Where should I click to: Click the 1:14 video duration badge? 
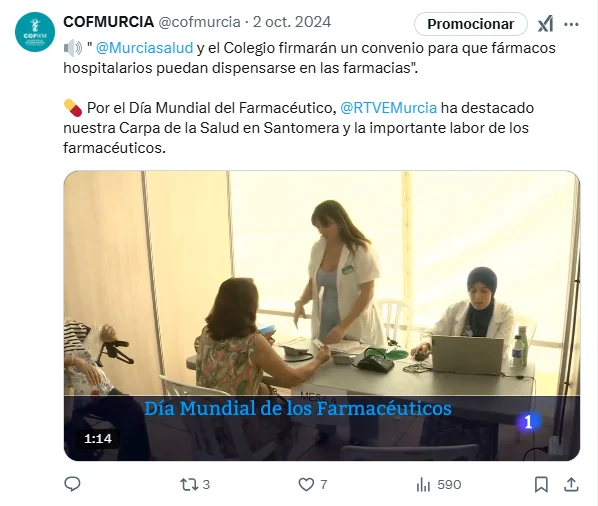(x=98, y=439)
